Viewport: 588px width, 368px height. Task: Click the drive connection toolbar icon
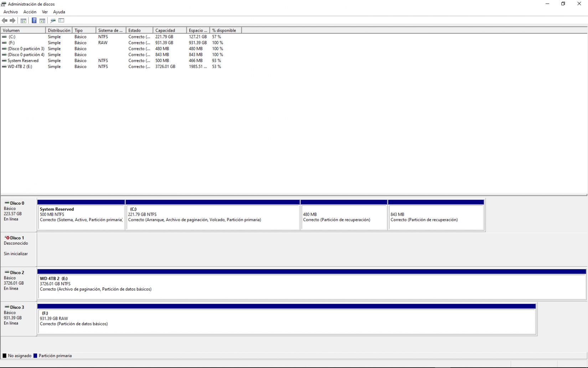[x=53, y=21]
